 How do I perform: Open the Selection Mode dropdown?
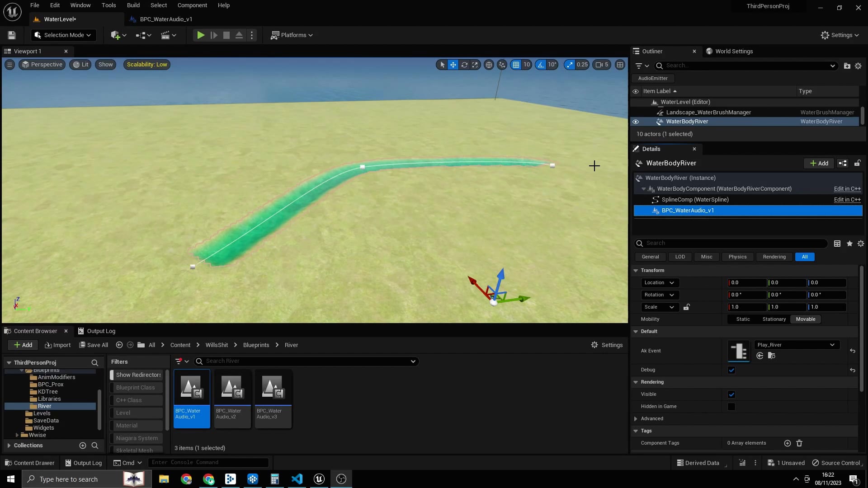tap(63, 35)
